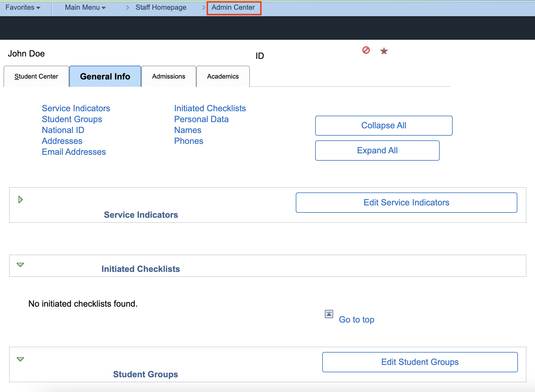Viewport: 535px width, 392px height.
Task: Open the Main Menu dropdown
Action: tap(85, 8)
